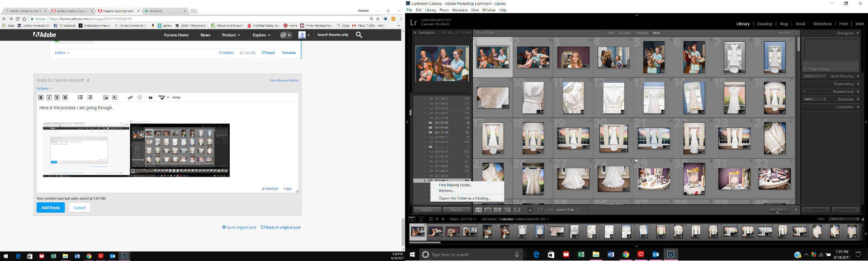Click the insert link icon in editor
Image resolution: width=868 pixels, height=261 pixels.
[130, 97]
